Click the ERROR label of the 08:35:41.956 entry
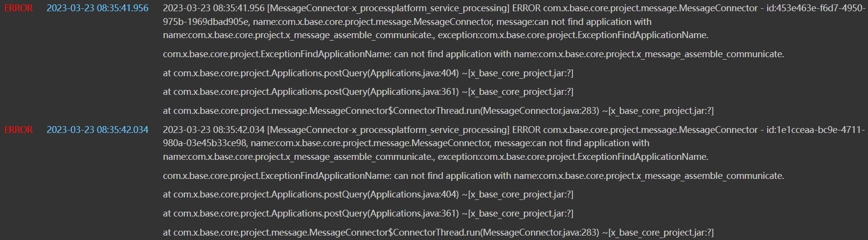The height and width of the screenshot is (240, 868). 19,8
